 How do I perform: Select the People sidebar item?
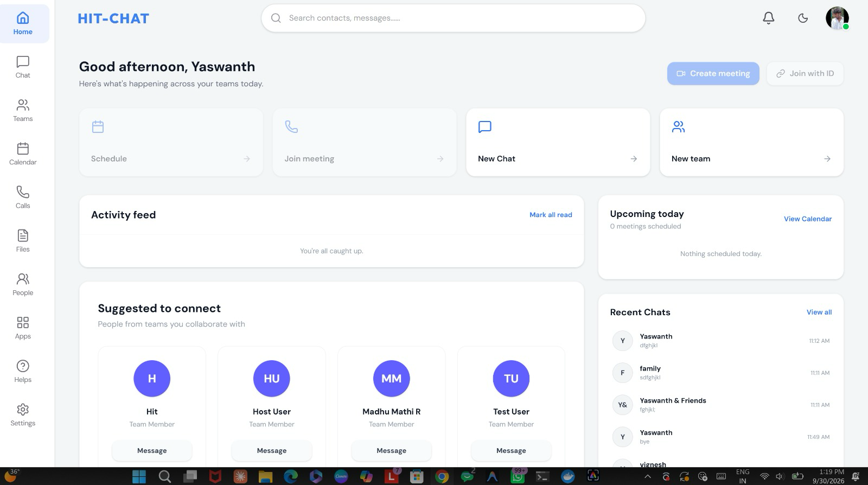[x=23, y=285]
